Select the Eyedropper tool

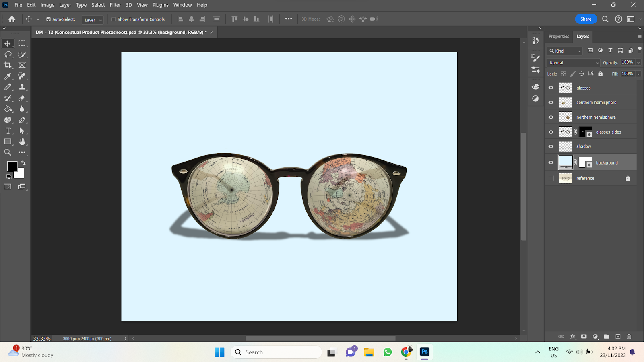coord(8,76)
